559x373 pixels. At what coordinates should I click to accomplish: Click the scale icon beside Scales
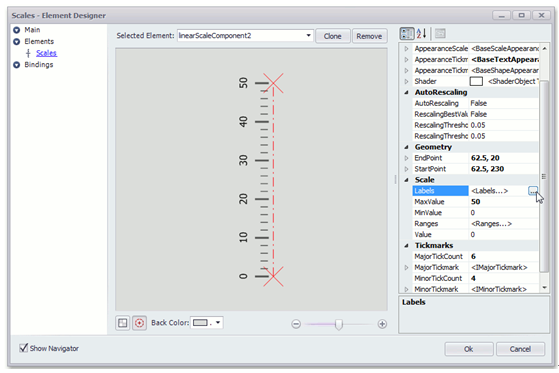[x=28, y=53]
